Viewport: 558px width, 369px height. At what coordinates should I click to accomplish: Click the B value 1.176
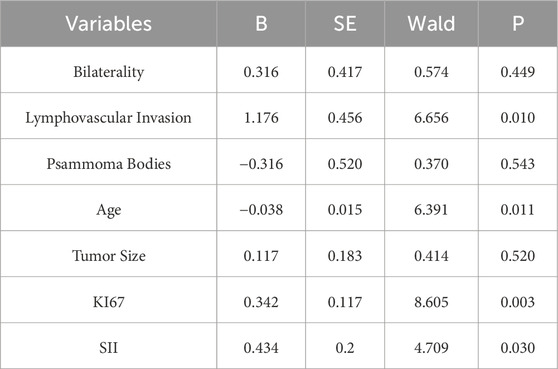pyautogui.click(x=261, y=118)
